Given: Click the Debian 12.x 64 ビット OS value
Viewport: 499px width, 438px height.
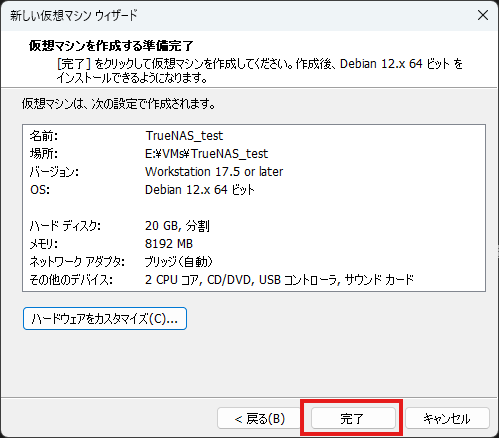Looking at the screenshot, I should click(199, 190).
